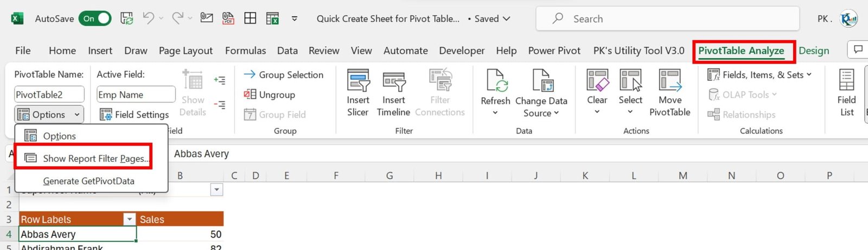Screen dimensions: 868x250
Task: Click the Ungroup button
Action: [270, 95]
